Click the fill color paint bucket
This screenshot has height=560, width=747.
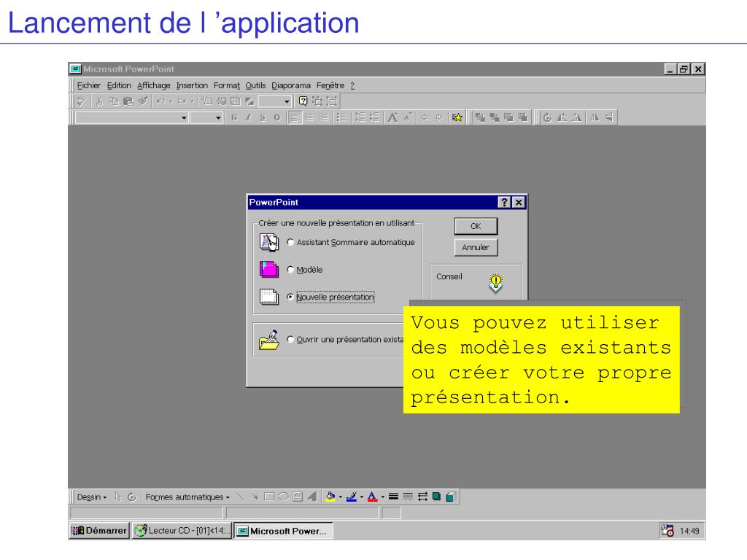click(x=330, y=497)
